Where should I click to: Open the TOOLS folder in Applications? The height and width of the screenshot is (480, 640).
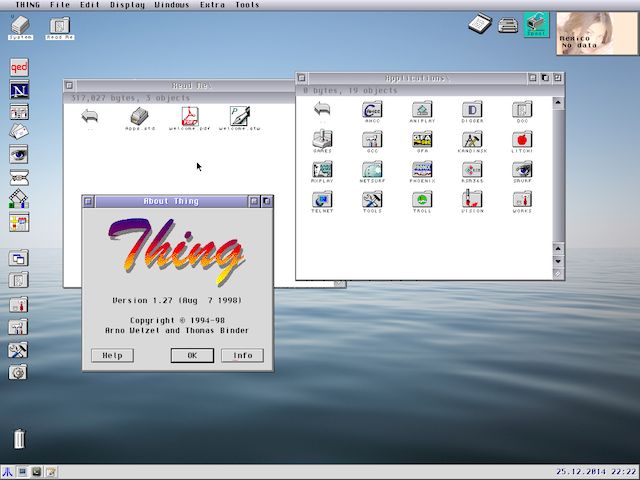(372, 201)
